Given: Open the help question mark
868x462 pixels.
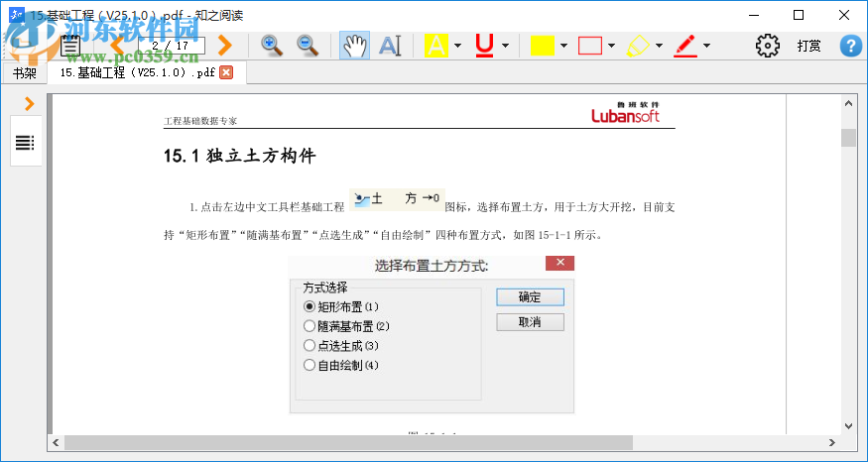Looking at the screenshot, I should [x=851, y=46].
